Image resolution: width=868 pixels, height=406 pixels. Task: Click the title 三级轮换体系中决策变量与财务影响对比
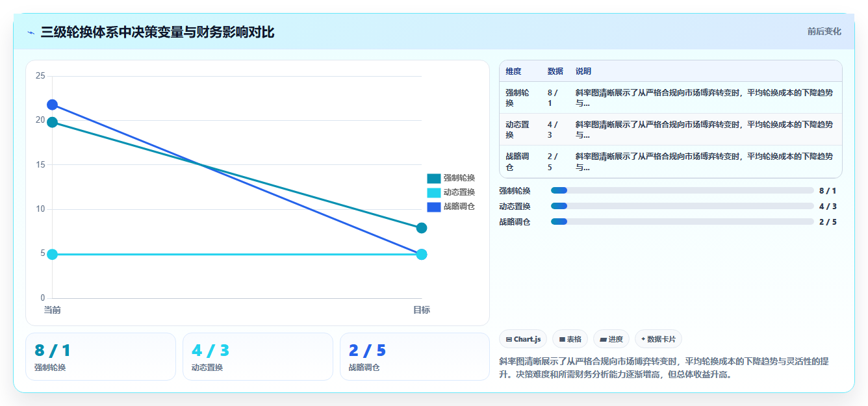[157, 32]
